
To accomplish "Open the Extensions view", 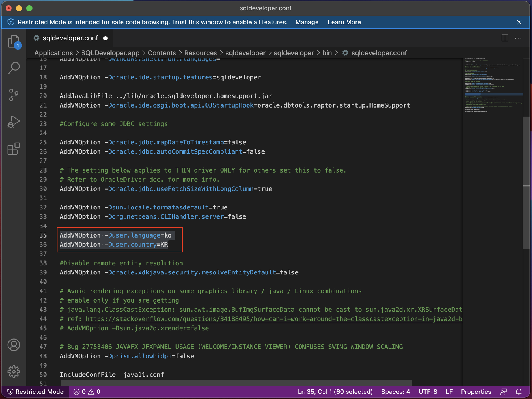I will coord(14,149).
